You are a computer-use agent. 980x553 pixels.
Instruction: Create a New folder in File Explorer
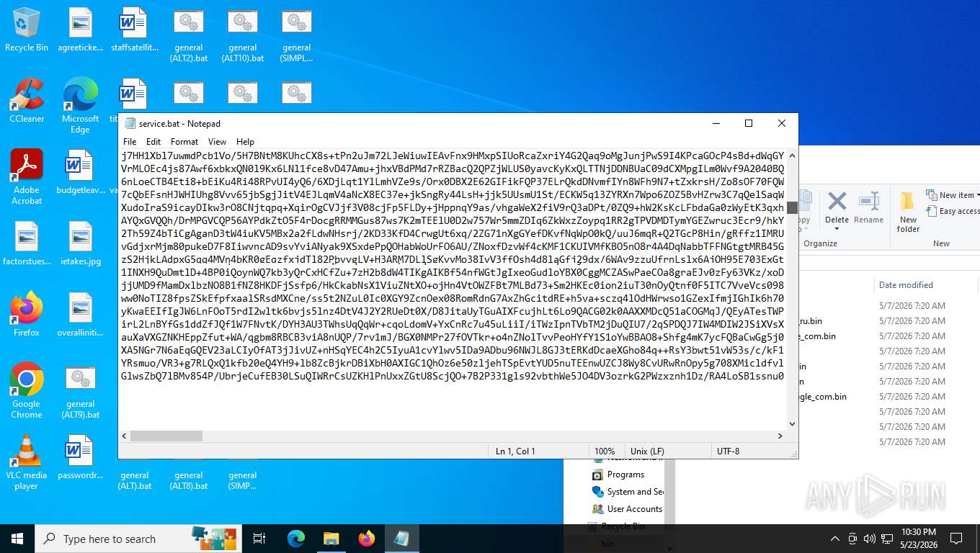pos(908,211)
